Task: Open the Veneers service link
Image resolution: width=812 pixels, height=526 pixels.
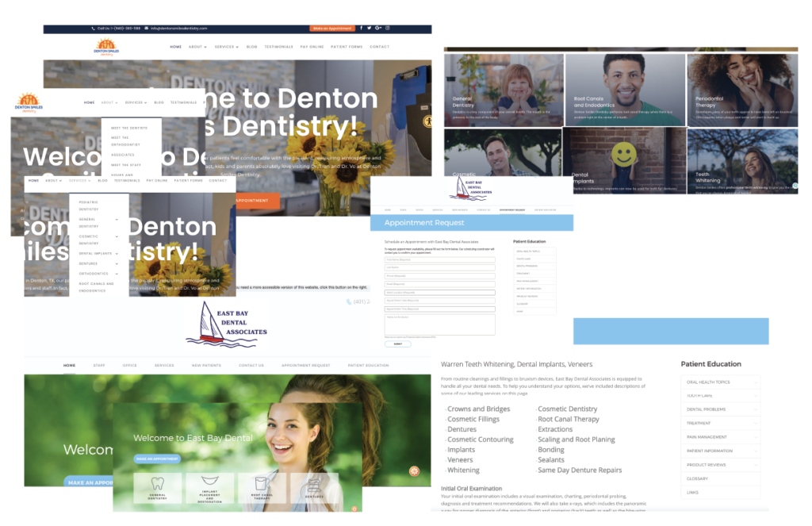Action: [x=460, y=459]
